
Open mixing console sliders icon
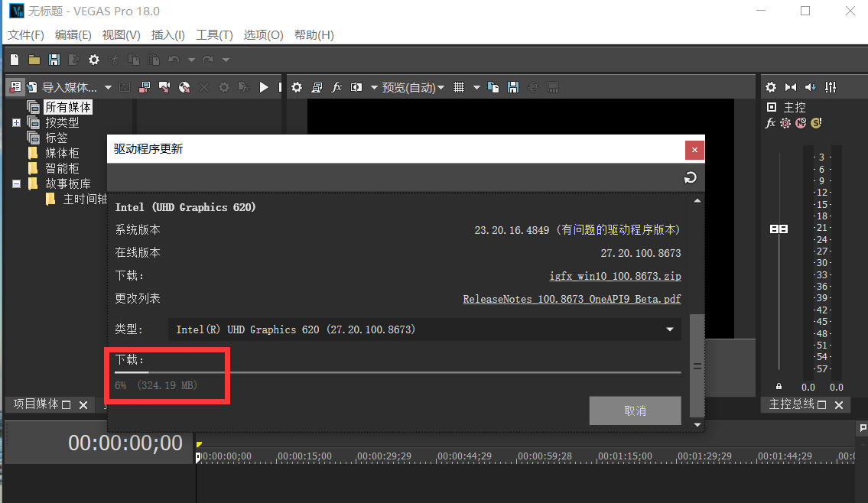coord(831,87)
